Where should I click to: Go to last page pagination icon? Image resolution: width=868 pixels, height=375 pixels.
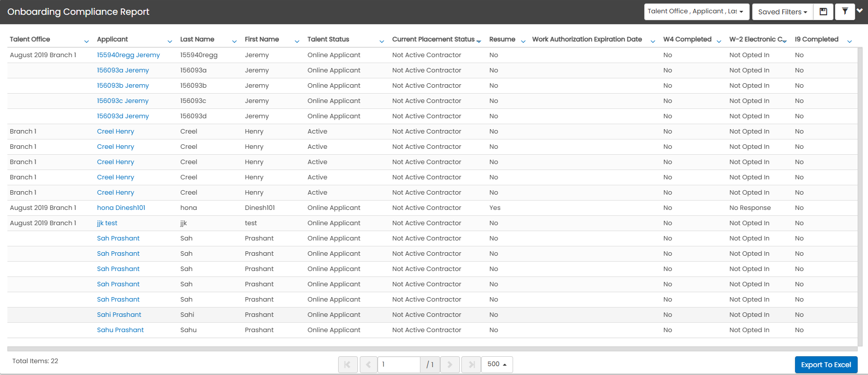coord(471,365)
